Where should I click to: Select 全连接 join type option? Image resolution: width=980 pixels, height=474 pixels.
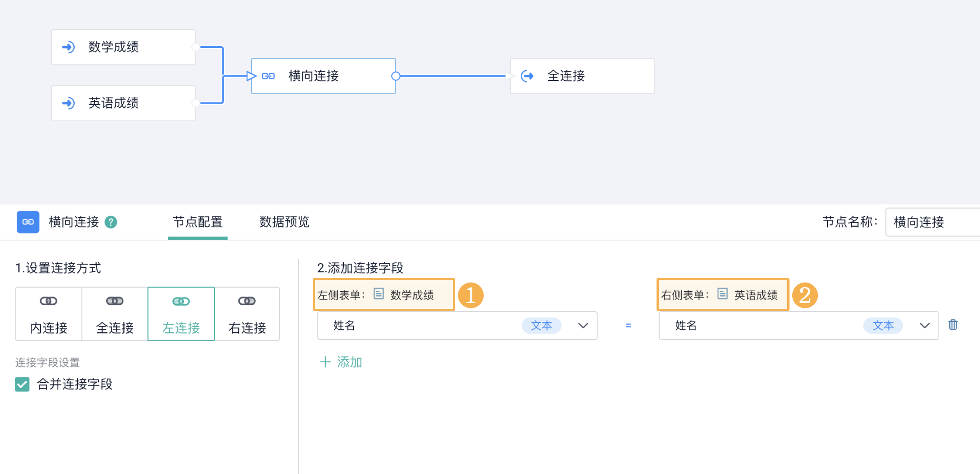115,314
